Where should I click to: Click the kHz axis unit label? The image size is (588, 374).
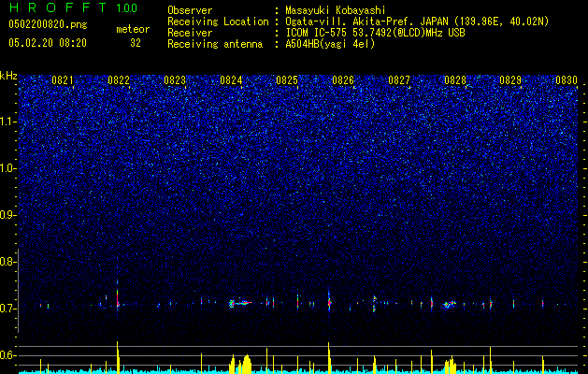pos(8,76)
